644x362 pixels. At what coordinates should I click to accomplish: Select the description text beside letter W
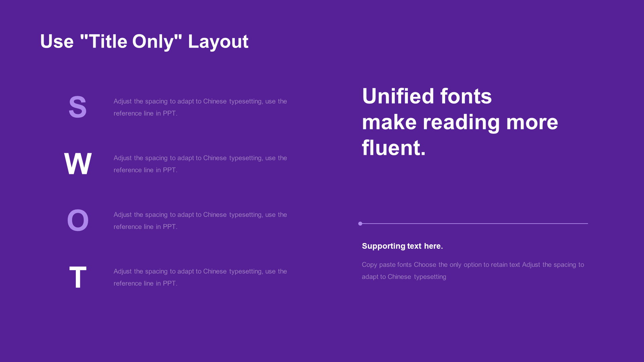coord(200,164)
